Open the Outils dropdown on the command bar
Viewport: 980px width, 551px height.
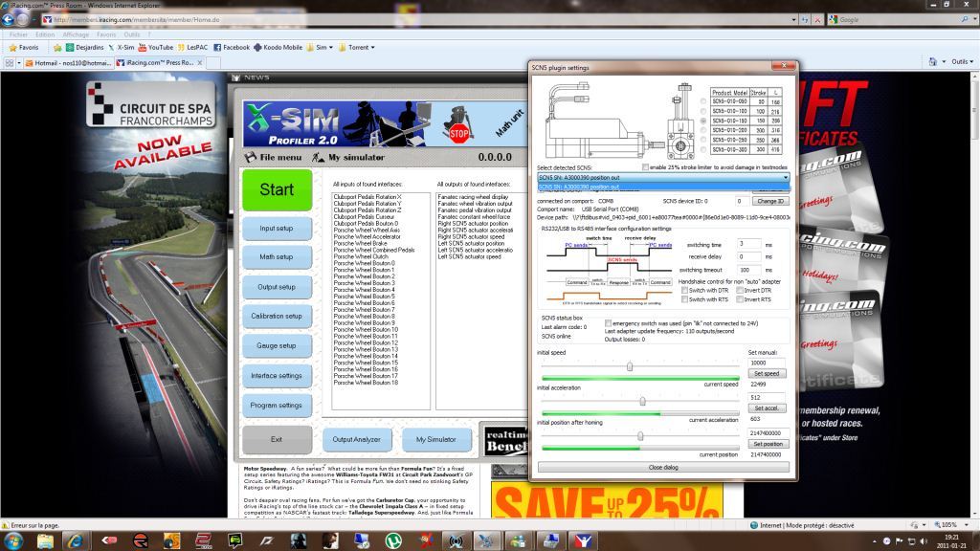tap(962, 62)
